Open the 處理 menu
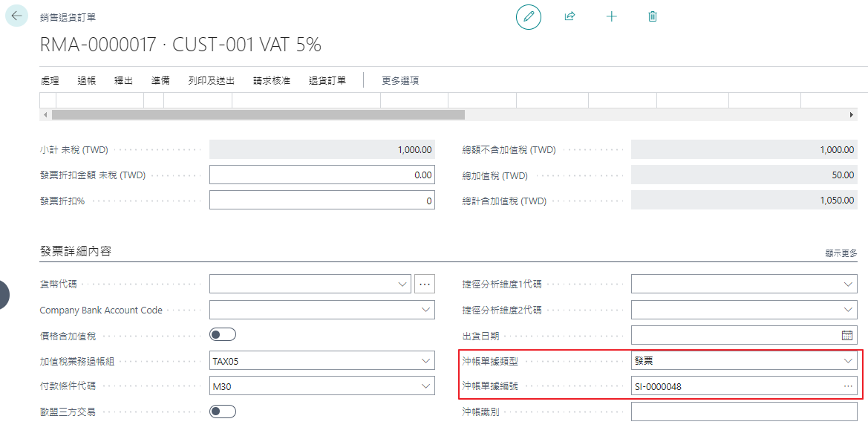868x439 pixels. click(x=50, y=80)
